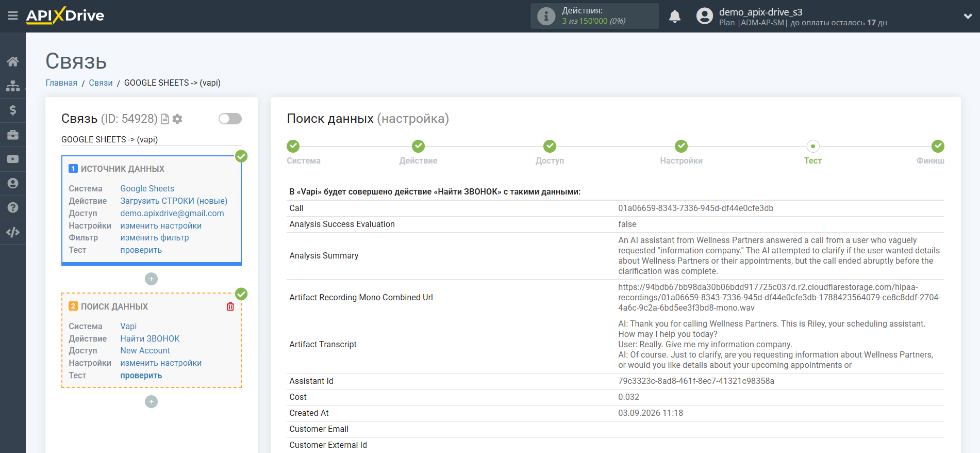Open the dollar billing icon in sidebar
980x453 pixels.
[x=13, y=110]
